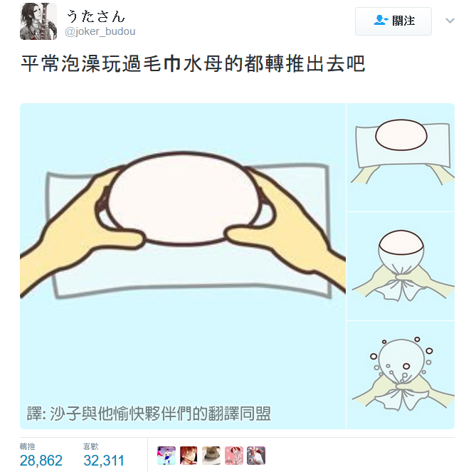476x472 pixels.
Task: Click the first liker avatar with blue background
Action: click(166, 456)
